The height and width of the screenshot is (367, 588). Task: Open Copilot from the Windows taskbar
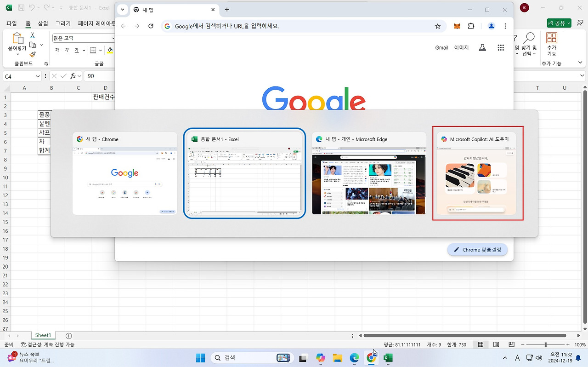[320, 358]
